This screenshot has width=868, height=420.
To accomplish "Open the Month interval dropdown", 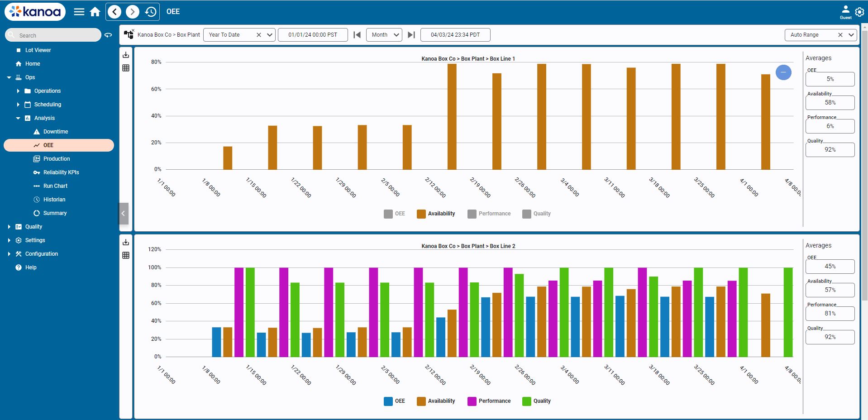I will pos(384,35).
